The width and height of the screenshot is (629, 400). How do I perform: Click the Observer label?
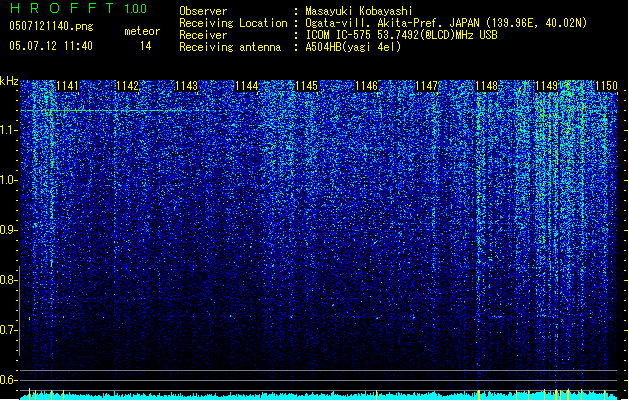203,11
